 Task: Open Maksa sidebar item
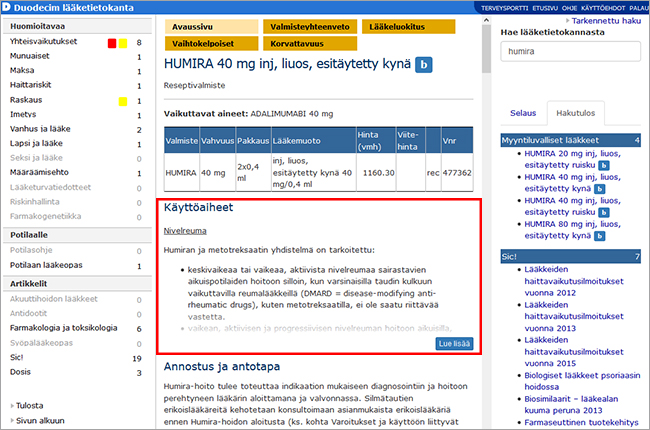pos(22,70)
